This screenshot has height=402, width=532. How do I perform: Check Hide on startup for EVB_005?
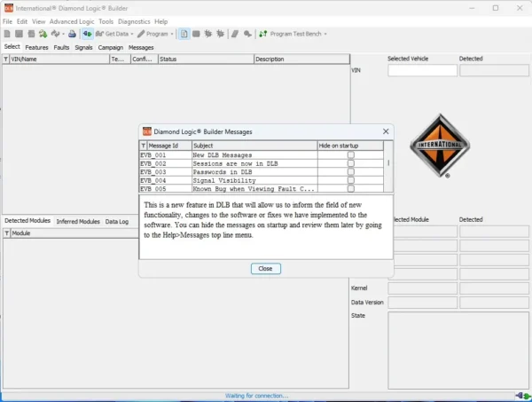(351, 188)
